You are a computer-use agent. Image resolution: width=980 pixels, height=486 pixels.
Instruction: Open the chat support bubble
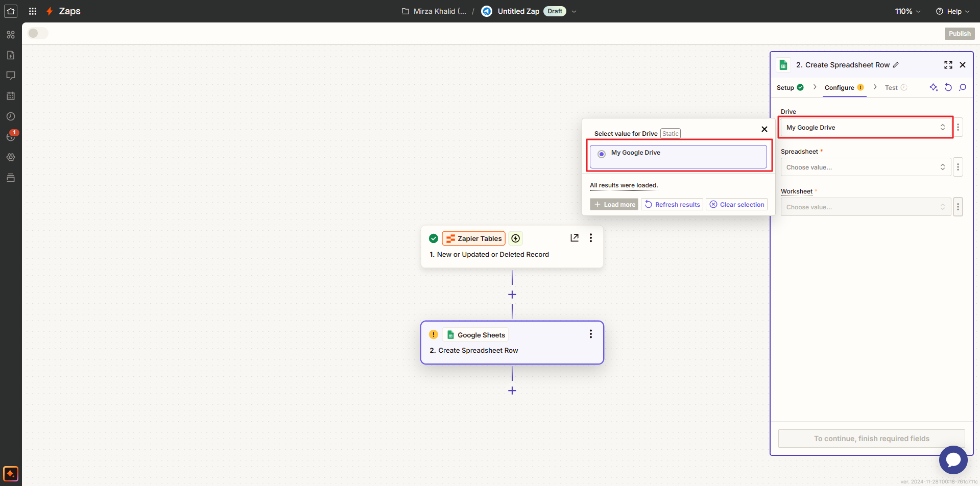pyautogui.click(x=953, y=459)
